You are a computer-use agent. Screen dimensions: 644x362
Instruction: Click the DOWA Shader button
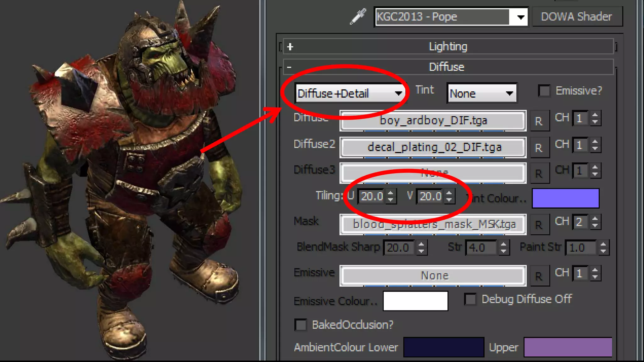pos(576,17)
